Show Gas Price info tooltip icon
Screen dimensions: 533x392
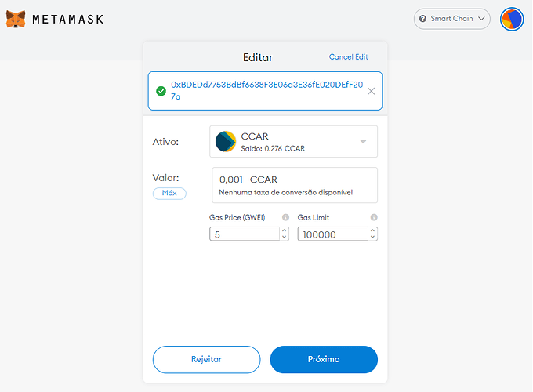[285, 217]
